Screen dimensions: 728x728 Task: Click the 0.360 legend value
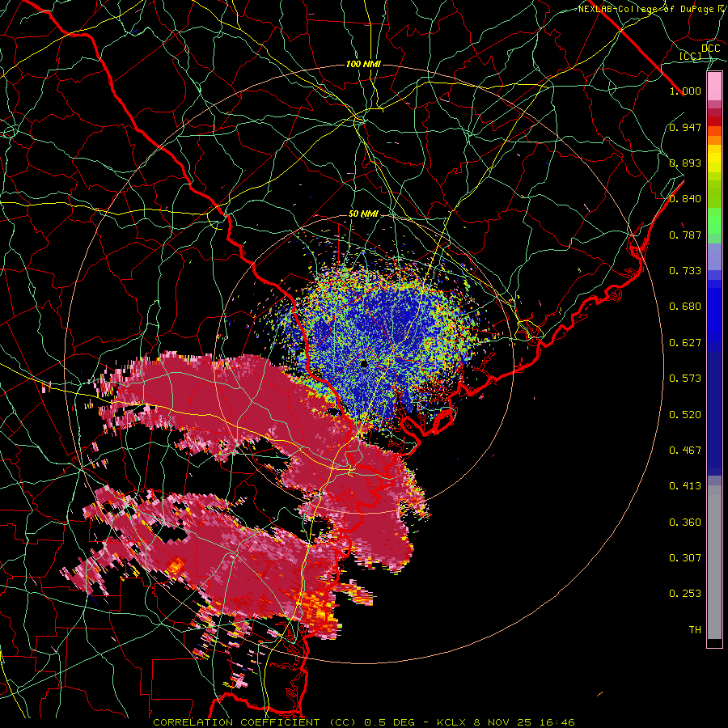[685, 523]
